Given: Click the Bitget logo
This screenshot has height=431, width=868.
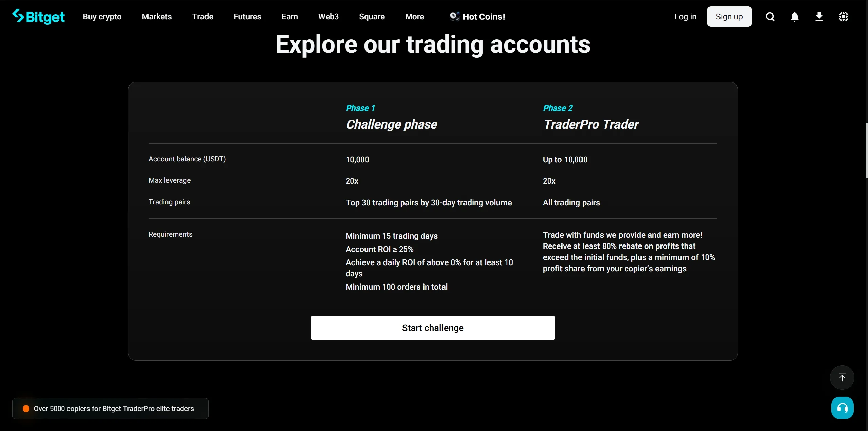Looking at the screenshot, I should tap(38, 17).
